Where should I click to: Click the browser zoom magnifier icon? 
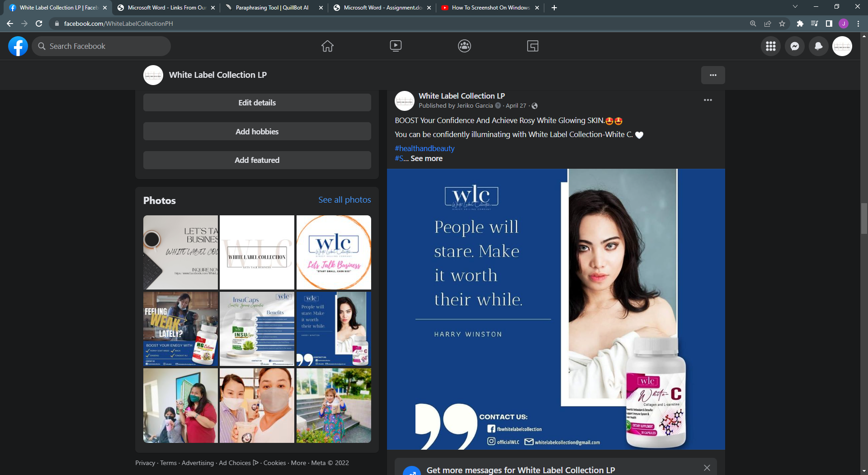[x=753, y=24]
